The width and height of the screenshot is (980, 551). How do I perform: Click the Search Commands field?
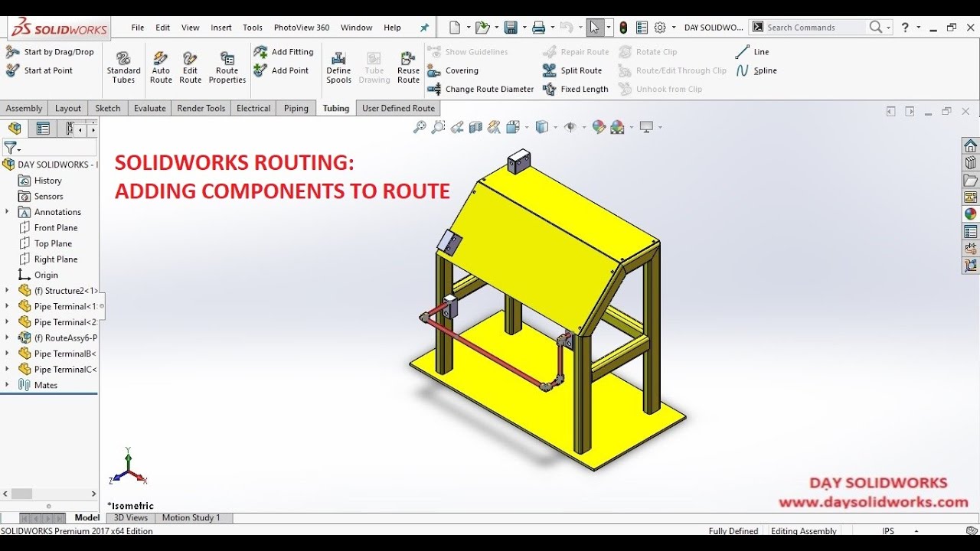tap(815, 28)
